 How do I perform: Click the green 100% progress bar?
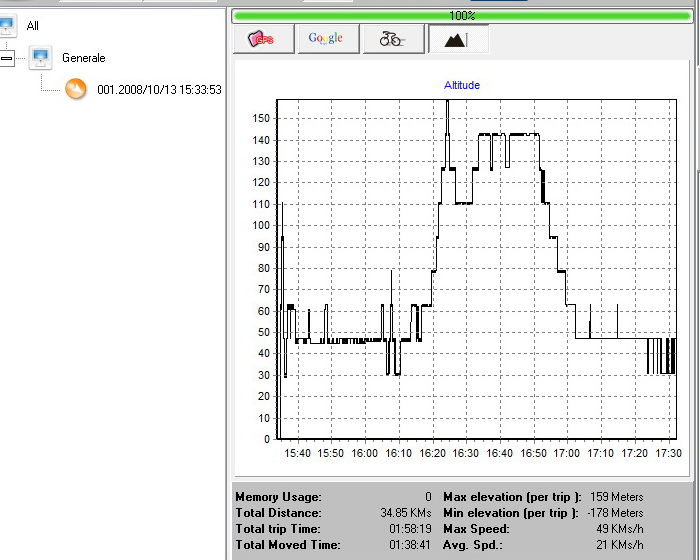(461, 16)
